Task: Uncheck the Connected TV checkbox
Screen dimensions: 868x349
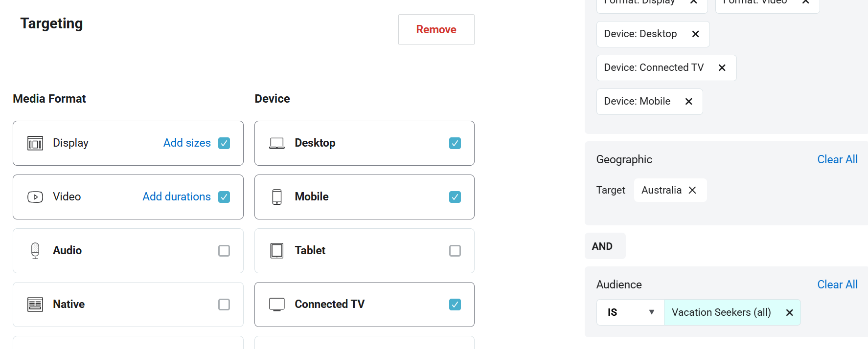Action: [x=455, y=305]
